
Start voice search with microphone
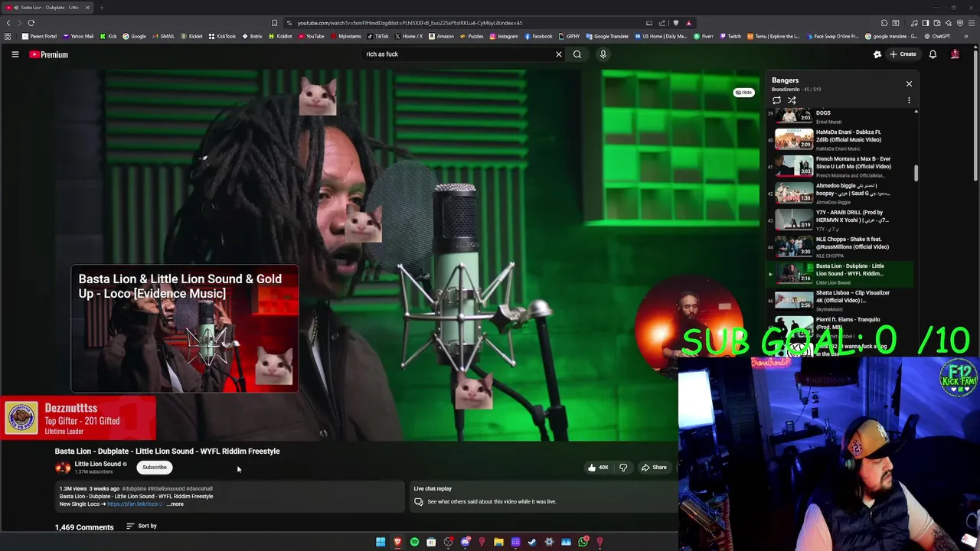[603, 54]
